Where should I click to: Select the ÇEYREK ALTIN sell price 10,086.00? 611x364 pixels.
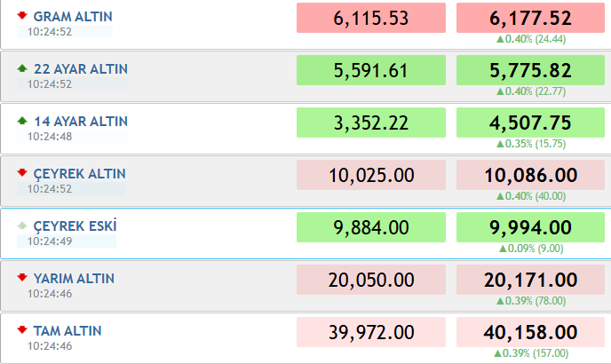530,175
